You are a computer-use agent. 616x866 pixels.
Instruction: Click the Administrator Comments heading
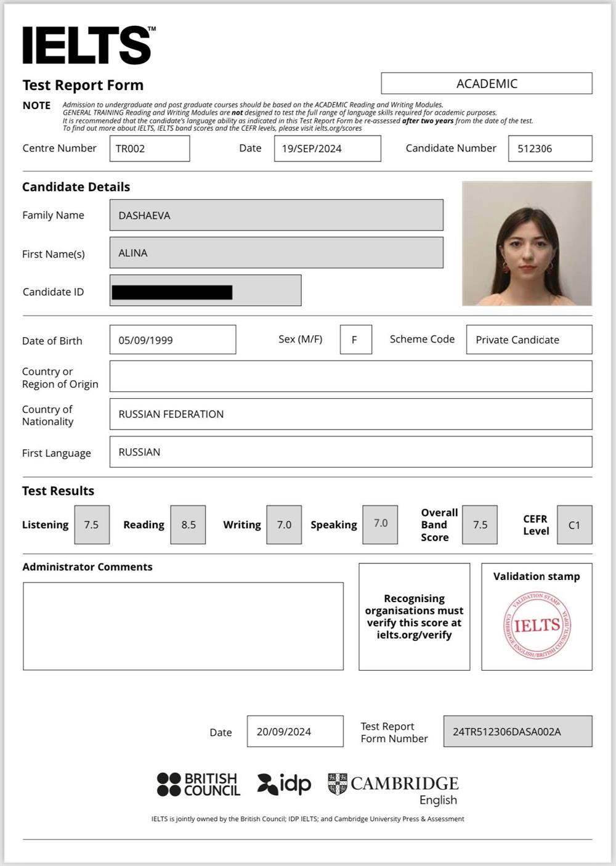point(87,566)
